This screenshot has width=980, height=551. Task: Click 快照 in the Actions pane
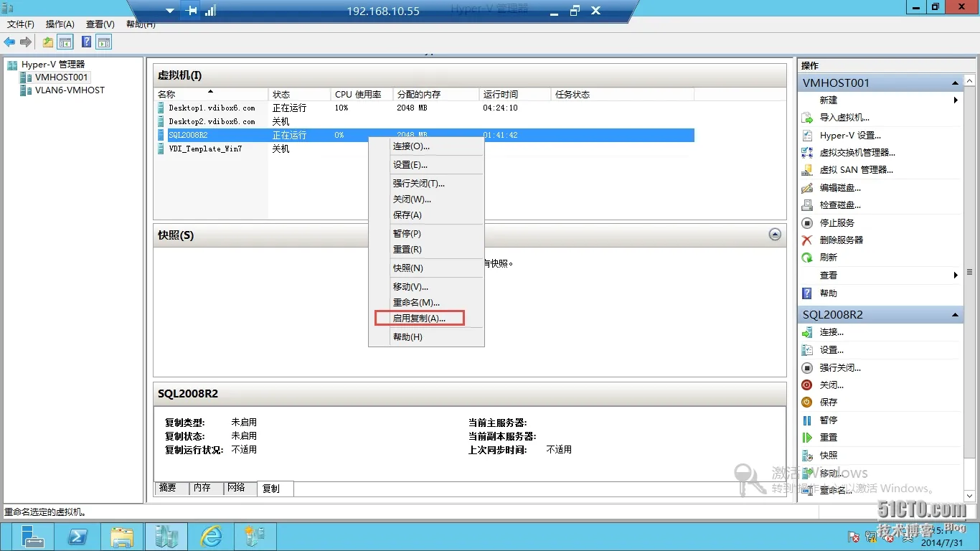click(x=829, y=455)
